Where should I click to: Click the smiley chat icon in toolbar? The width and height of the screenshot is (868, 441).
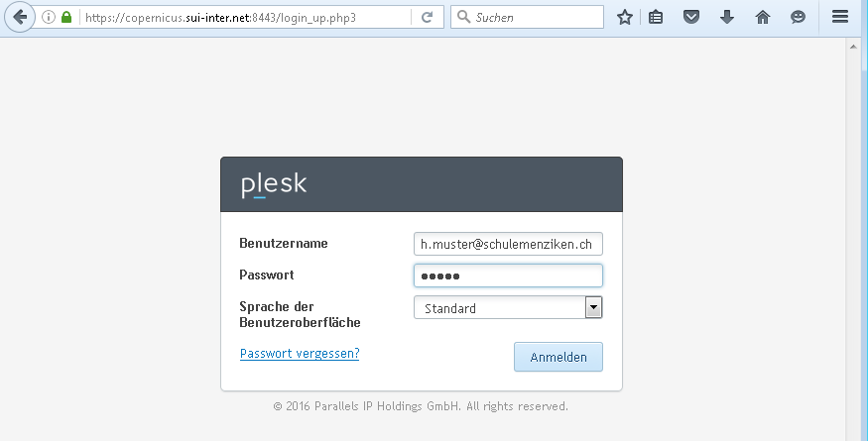point(798,17)
